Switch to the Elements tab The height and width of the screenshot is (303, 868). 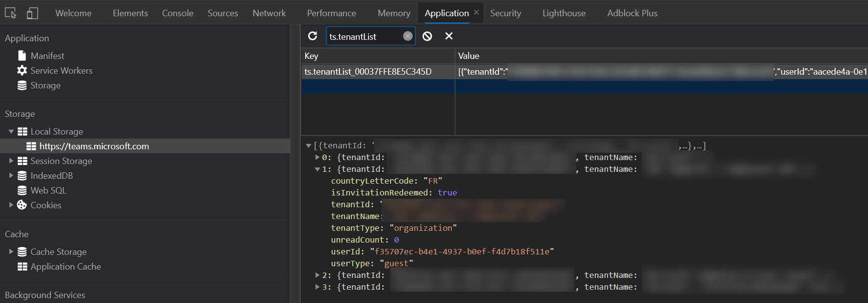(x=130, y=13)
